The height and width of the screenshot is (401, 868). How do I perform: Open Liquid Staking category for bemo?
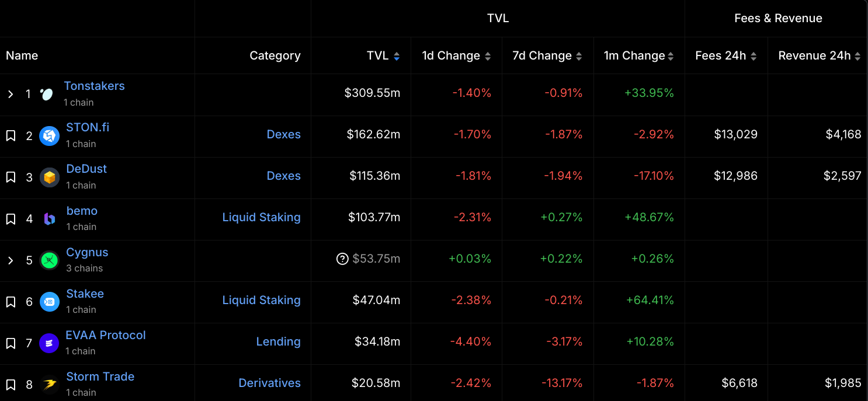pyautogui.click(x=261, y=217)
